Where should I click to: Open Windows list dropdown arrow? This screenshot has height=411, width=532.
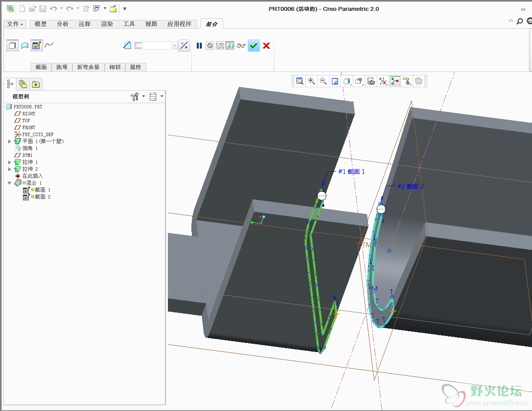pyautogui.click(x=105, y=9)
